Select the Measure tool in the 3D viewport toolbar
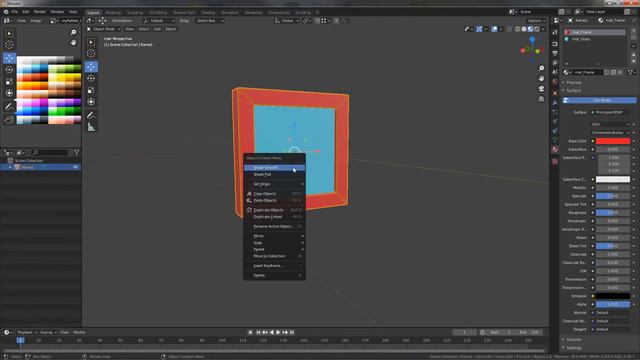The width and height of the screenshot is (640, 360). (x=91, y=127)
